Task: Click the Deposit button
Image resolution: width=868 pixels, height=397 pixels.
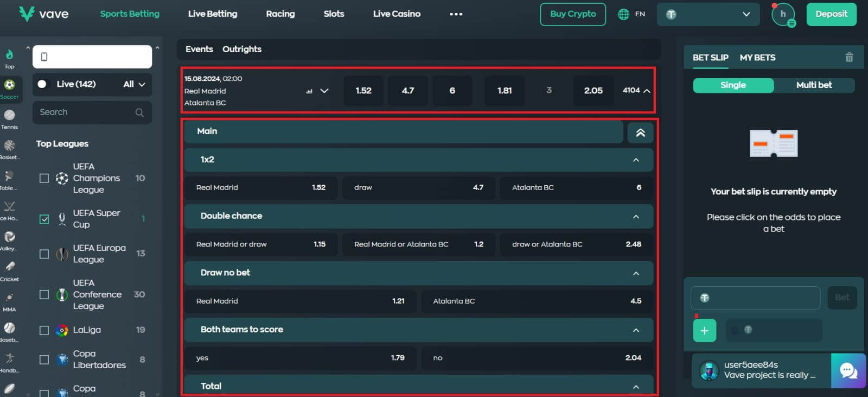Action: 831,14
